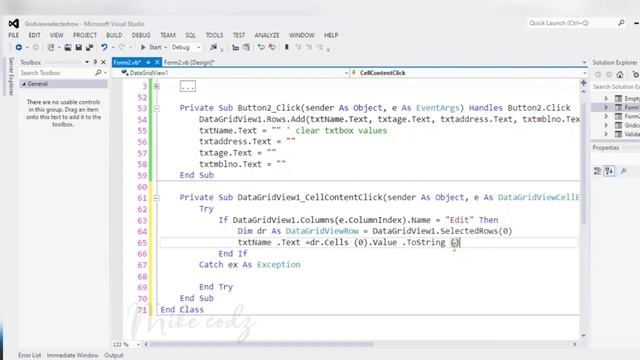Viewport: 640px width, 360px height.
Task: Collapse the General group in Toolbox
Action: 24,84
